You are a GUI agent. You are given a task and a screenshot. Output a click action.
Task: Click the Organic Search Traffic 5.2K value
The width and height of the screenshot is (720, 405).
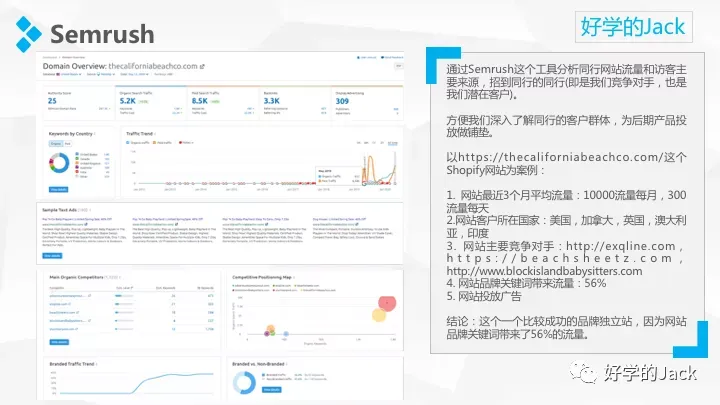(x=128, y=101)
